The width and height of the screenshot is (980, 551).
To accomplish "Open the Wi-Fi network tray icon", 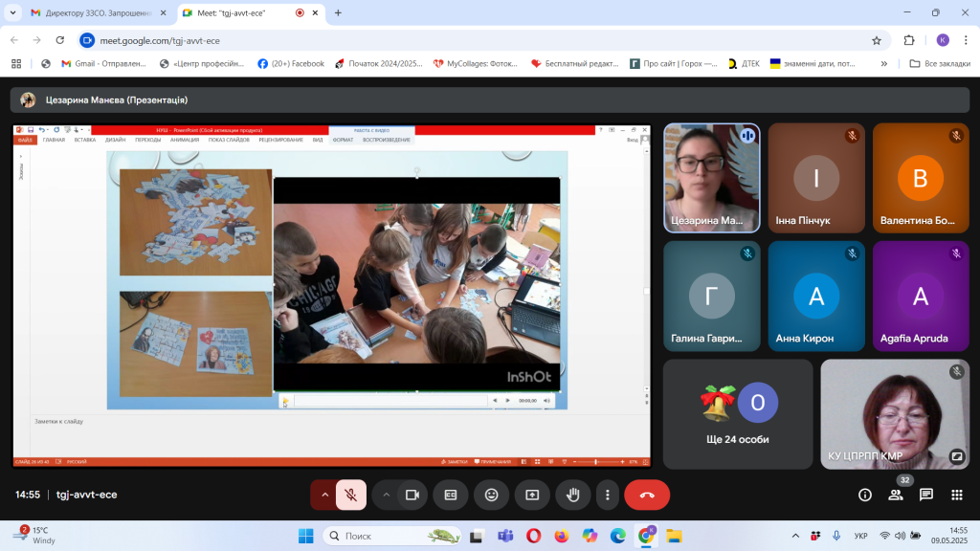I will pyautogui.click(x=884, y=536).
